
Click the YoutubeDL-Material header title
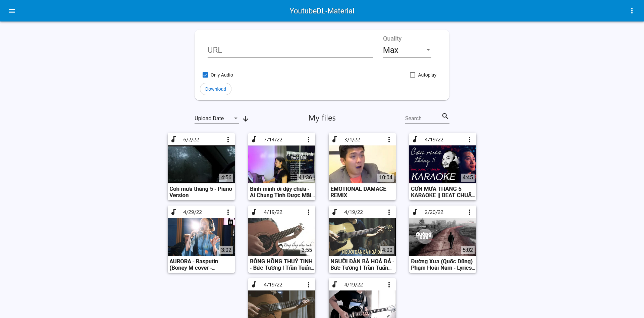pyautogui.click(x=322, y=11)
